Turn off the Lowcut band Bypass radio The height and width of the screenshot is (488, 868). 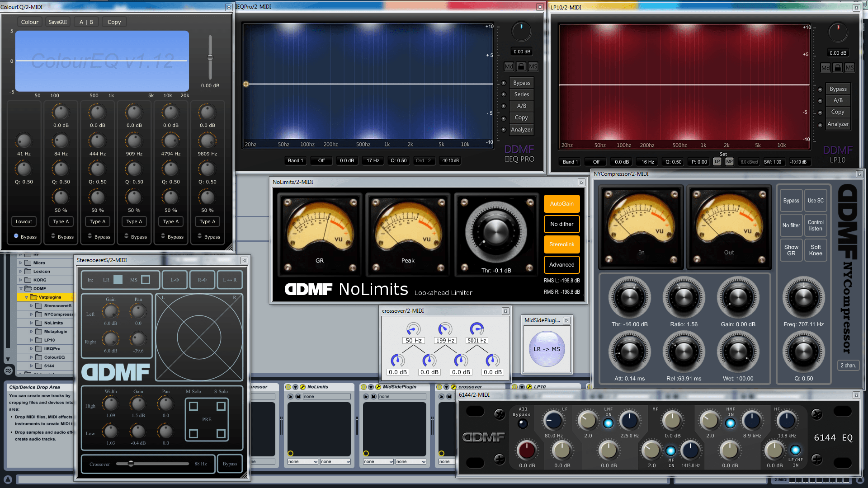click(16, 236)
